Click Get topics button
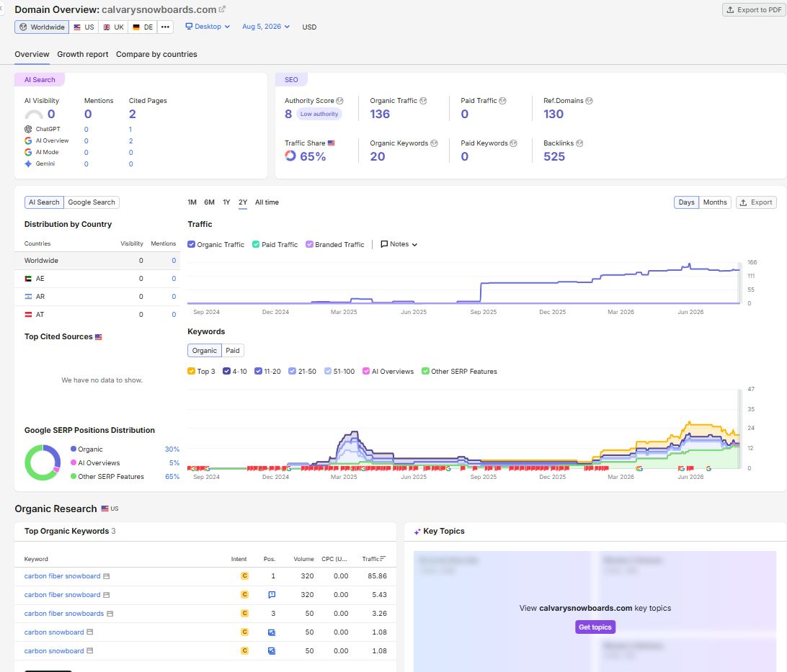Image resolution: width=787 pixels, height=672 pixels. (x=595, y=627)
